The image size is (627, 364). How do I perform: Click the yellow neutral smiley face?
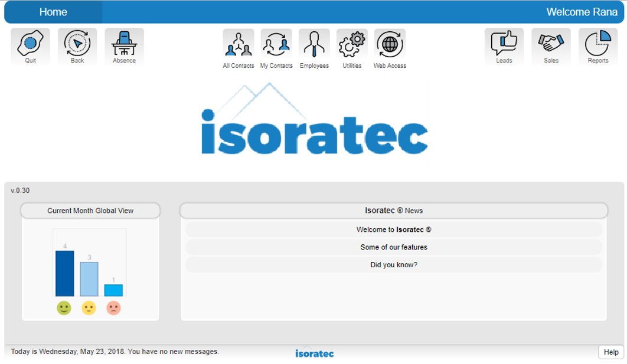point(89,308)
